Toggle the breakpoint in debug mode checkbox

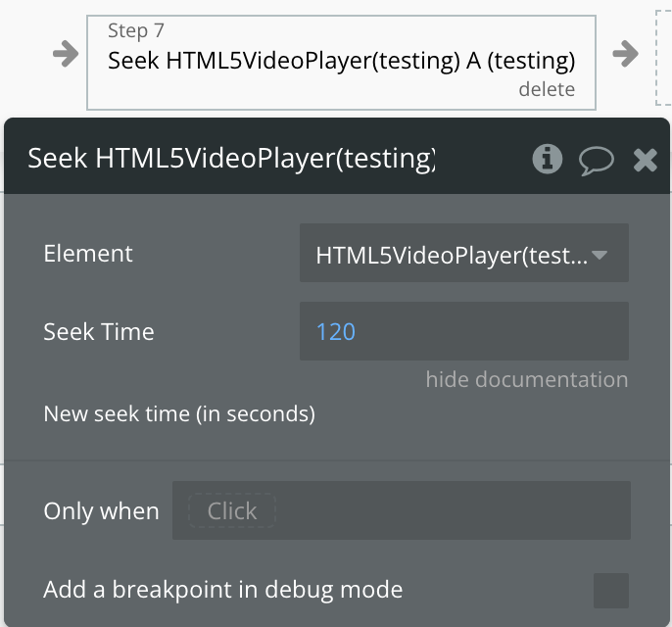tap(611, 591)
